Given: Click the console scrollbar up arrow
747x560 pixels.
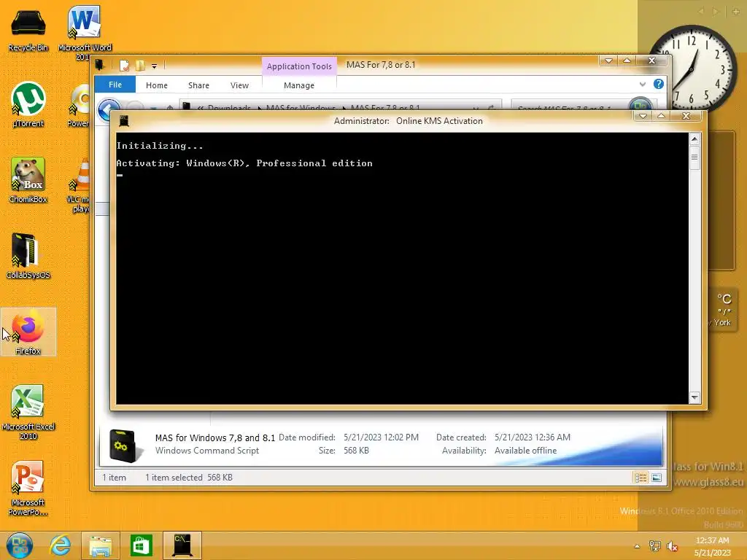Looking at the screenshot, I should pos(694,139).
